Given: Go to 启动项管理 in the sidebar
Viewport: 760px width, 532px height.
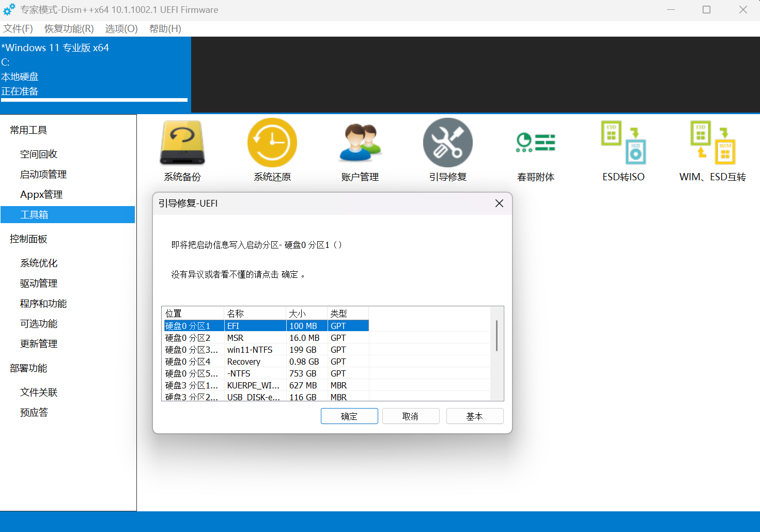Looking at the screenshot, I should click(68, 174).
